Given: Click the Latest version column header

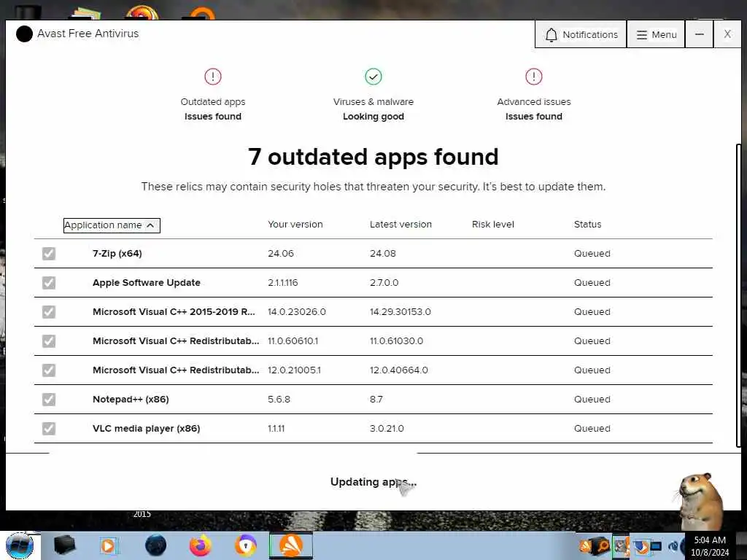Looking at the screenshot, I should pos(400,225).
